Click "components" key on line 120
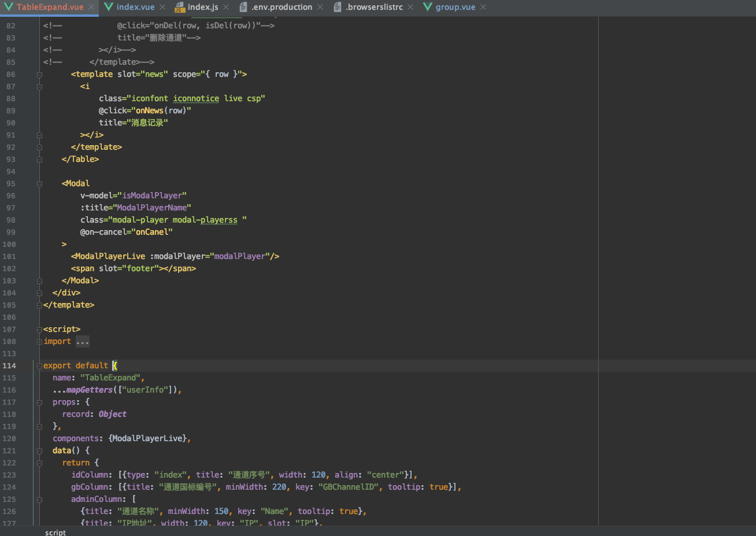This screenshot has width=756, height=536. point(76,439)
